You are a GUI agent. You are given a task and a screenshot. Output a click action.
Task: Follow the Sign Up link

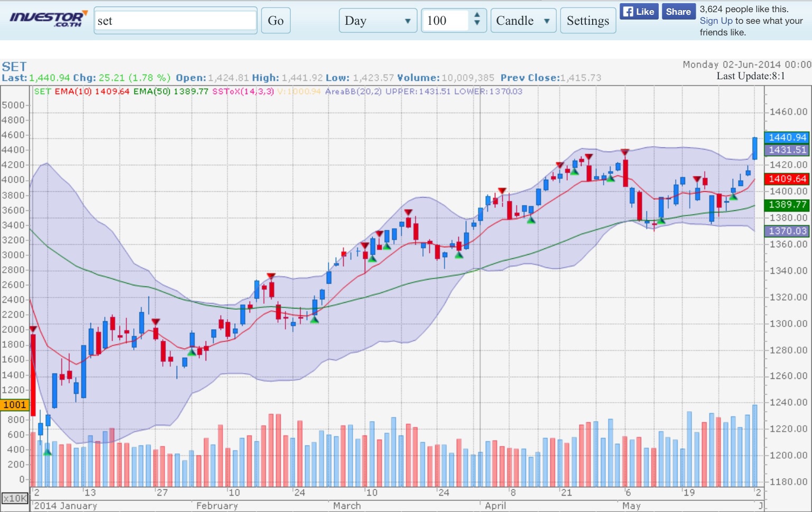tap(716, 21)
